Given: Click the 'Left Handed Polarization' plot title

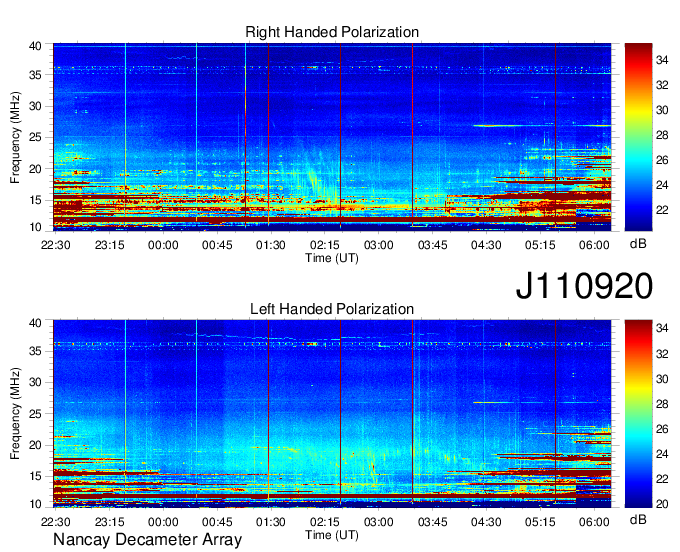Looking at the screenshot, I should tap(332, 309).
